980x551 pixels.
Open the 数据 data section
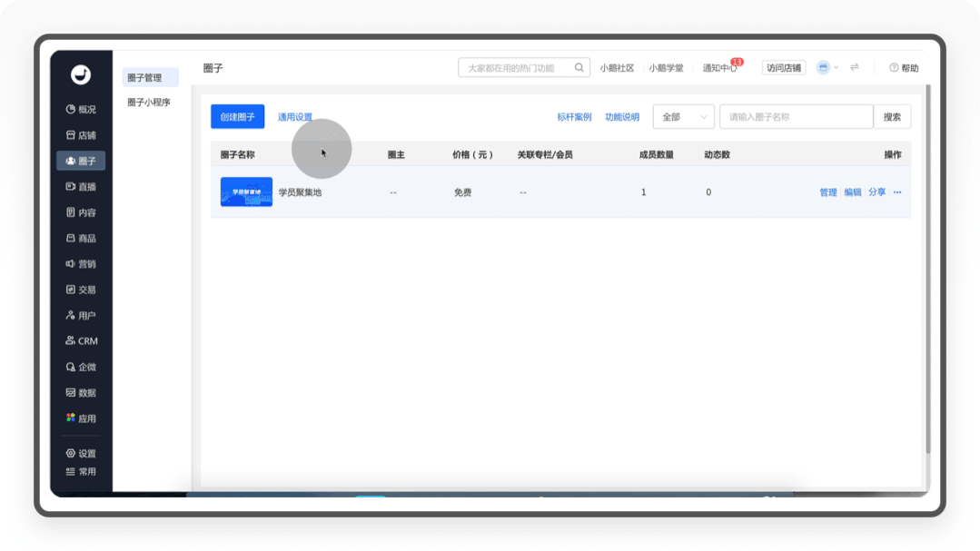click(x=81, y=392)
